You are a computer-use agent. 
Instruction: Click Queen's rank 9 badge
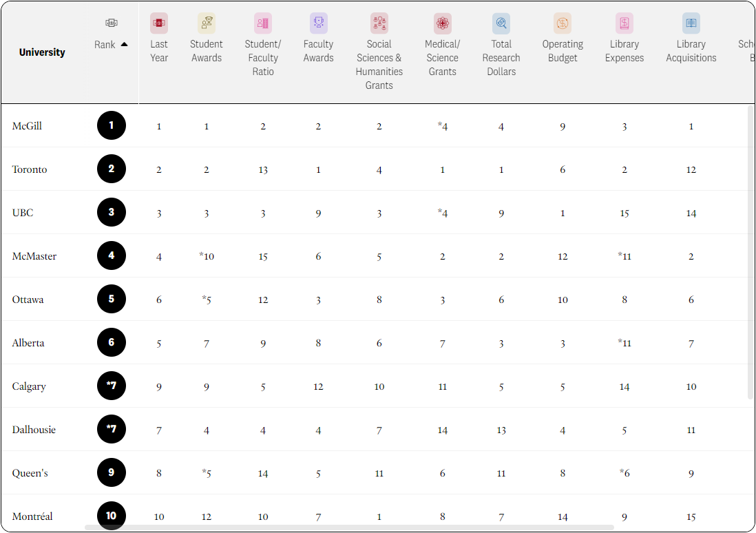click(112, 472)
